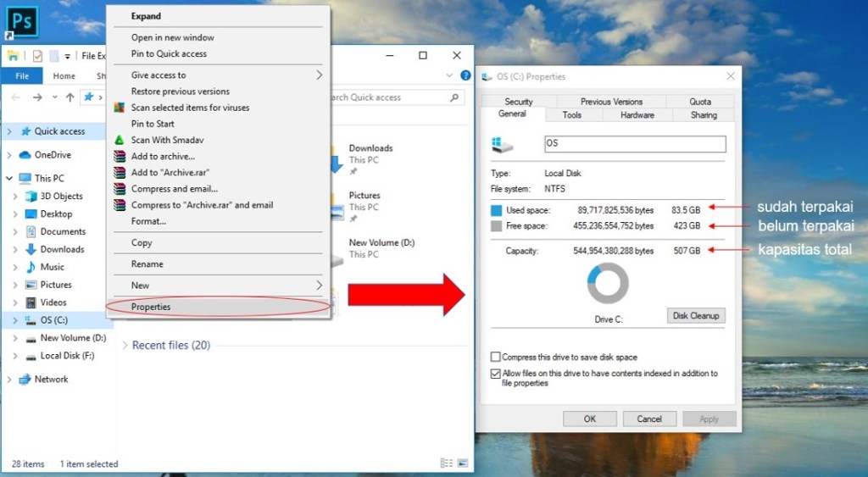Image resolution: width=868 pixels, height=477 pixels.
Task: Collapse the This PC tree node
Action: [x=9, y=179]
